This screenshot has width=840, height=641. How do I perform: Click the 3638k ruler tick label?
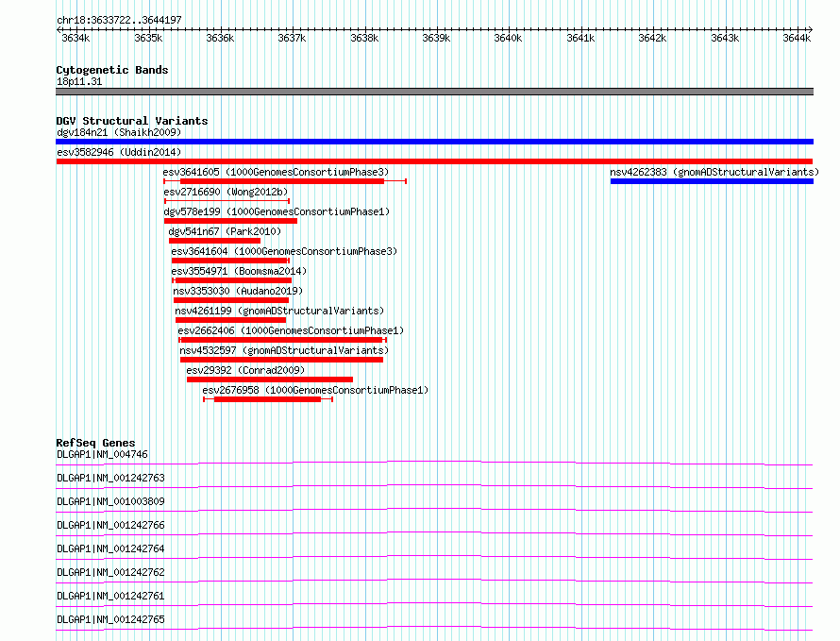(364, 38)
